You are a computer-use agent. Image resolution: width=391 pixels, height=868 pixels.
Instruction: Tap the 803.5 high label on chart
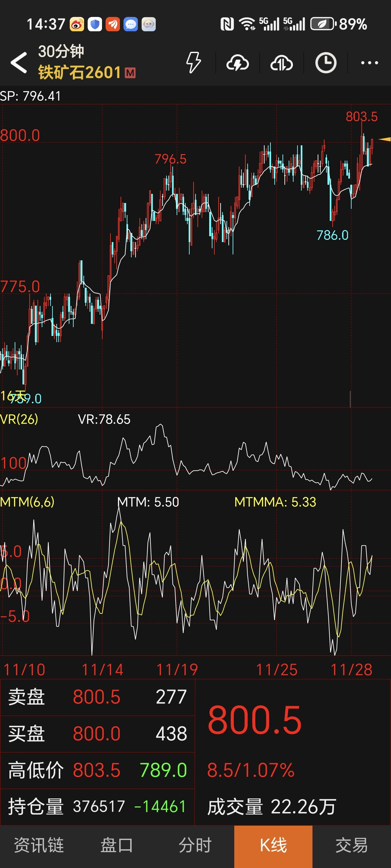(x=362, y=117)
